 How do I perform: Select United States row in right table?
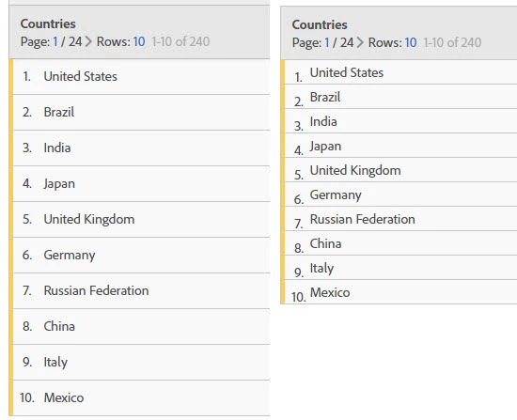pos(400,72)
